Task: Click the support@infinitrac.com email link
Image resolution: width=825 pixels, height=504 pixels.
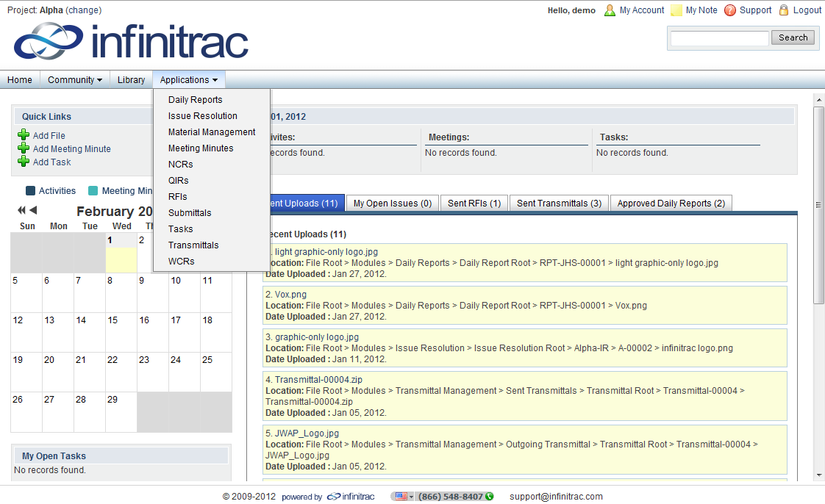Action: click(x=556, y=496)
